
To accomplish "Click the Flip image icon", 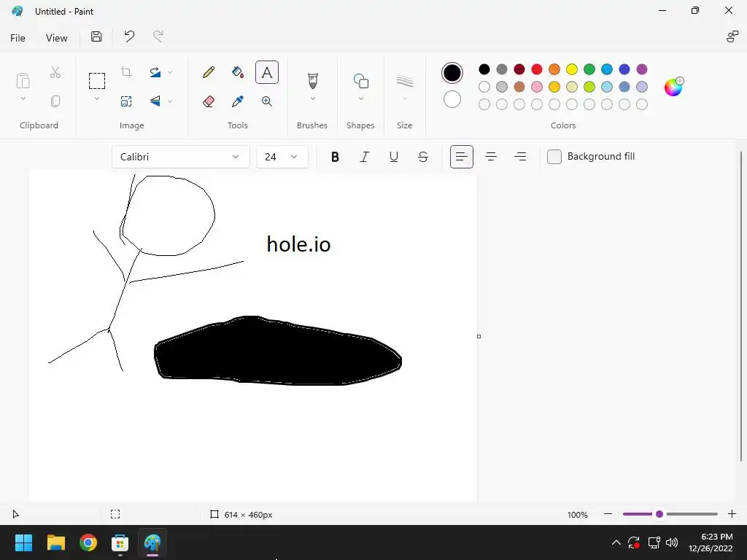I will point(155,101).
